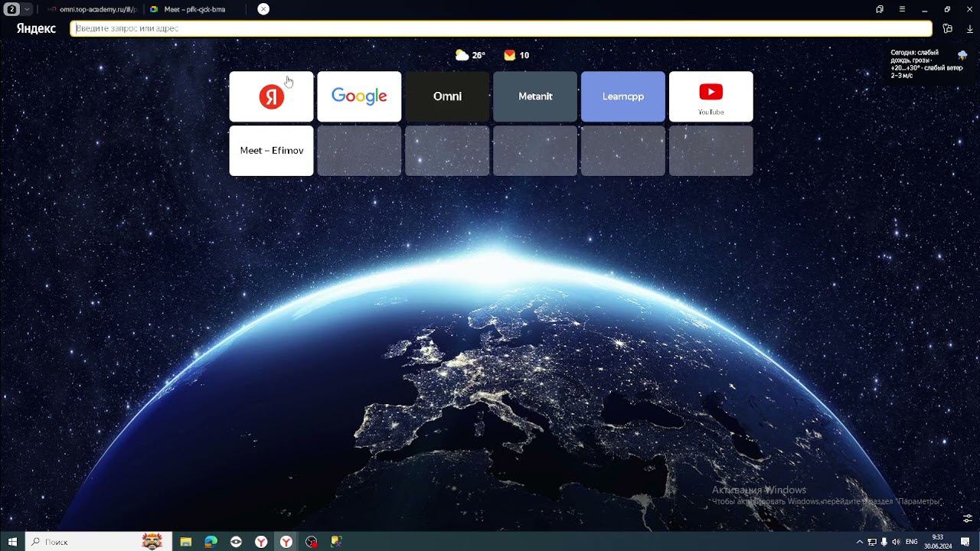The height and width of the screenshot is (551, 980).
Task: Close the currently active tab
Action: point(263,9)
